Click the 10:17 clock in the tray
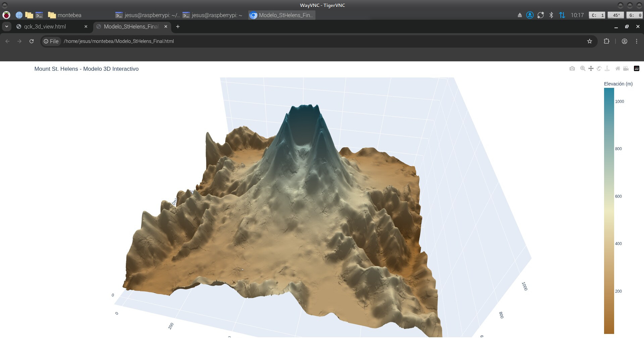 [577, 15]
